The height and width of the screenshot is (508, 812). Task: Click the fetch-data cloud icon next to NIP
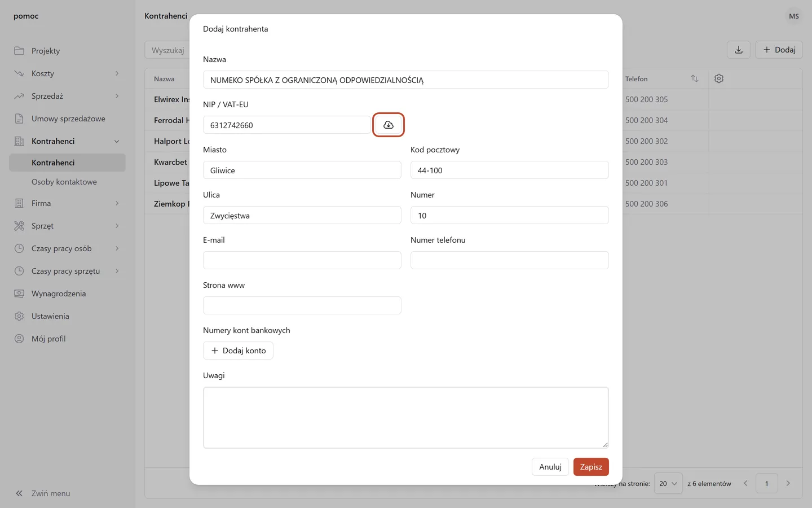click(x=389, y=125)
